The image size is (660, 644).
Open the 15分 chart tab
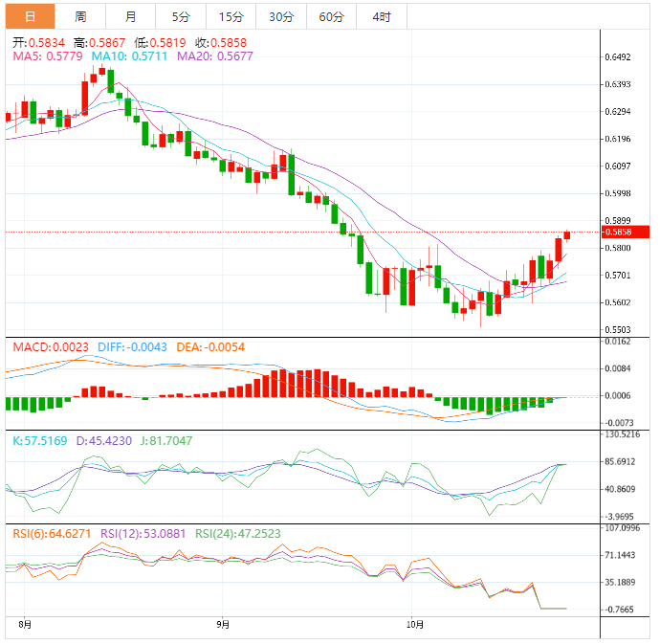pos(231,16)
